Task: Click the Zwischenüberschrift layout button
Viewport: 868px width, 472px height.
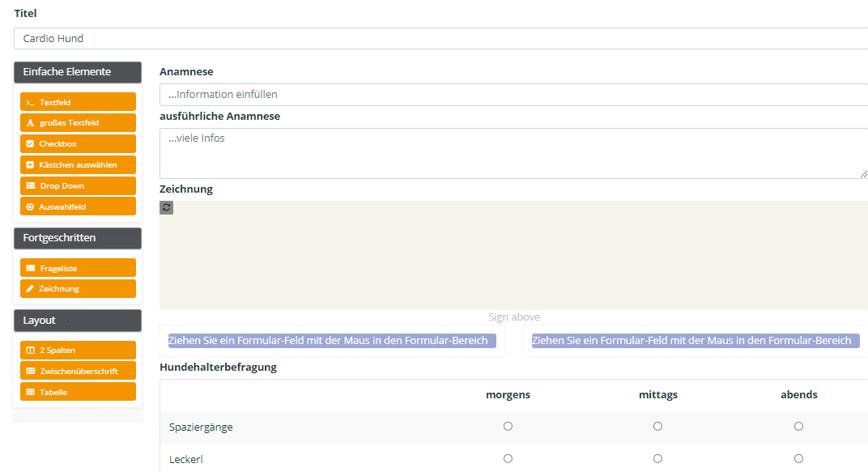Action: point(78,372)
